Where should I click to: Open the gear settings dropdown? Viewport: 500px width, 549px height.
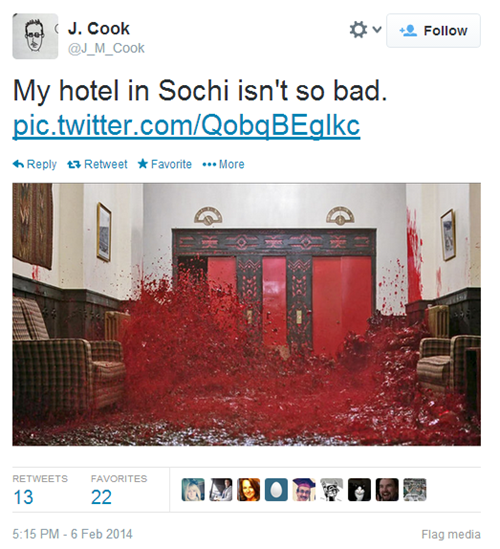point(365,29)
